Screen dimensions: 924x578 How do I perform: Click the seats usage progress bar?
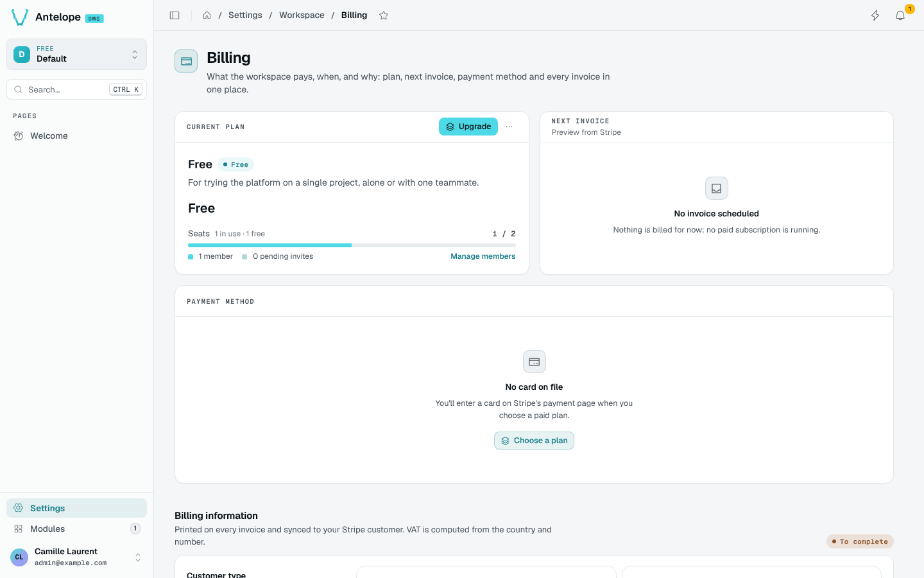pos(352,245)
